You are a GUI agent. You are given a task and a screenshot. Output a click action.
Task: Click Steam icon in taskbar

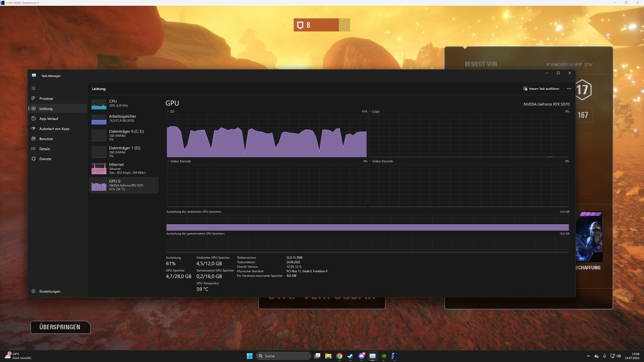[350, 356]
